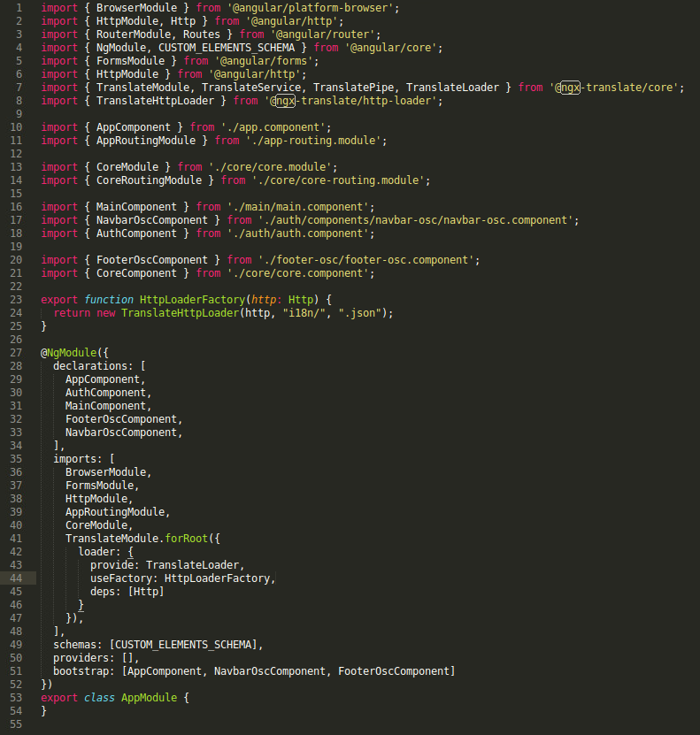Click 'AppRoutingModule' in line 11 import
This screenshot has width=700, height=735.
click(146, 141)
